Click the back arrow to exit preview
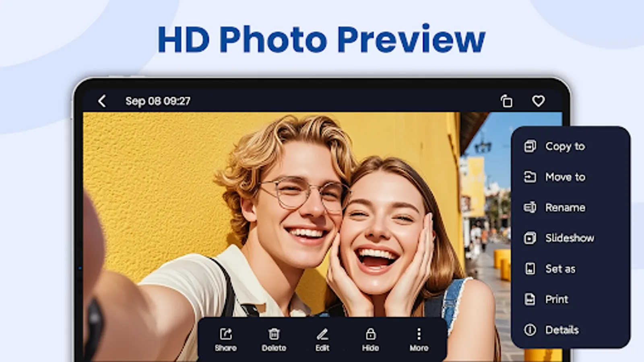This screenshot has height=362, width=644. coord(102,101)
